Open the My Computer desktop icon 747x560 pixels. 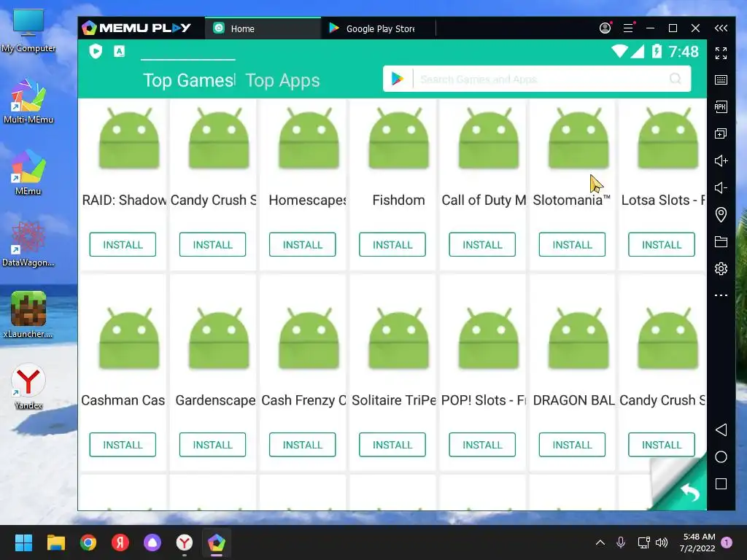(x=28, y=31)
